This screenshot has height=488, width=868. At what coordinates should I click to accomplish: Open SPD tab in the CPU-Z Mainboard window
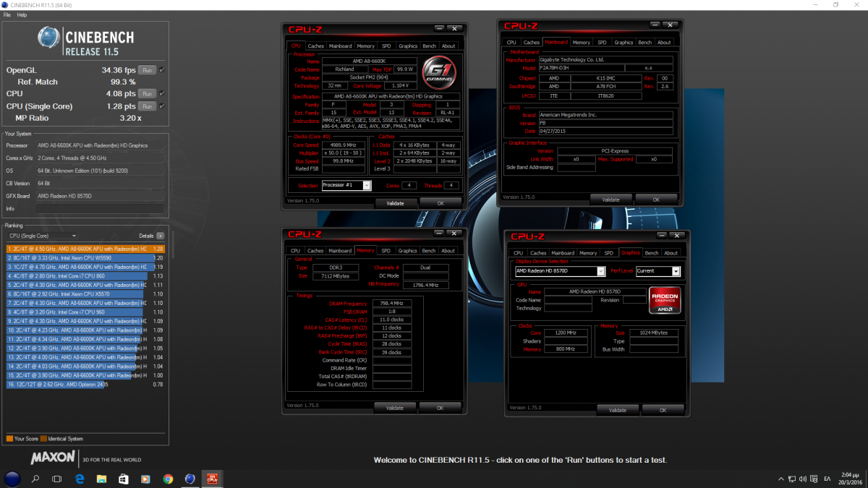tap(603, 43)
